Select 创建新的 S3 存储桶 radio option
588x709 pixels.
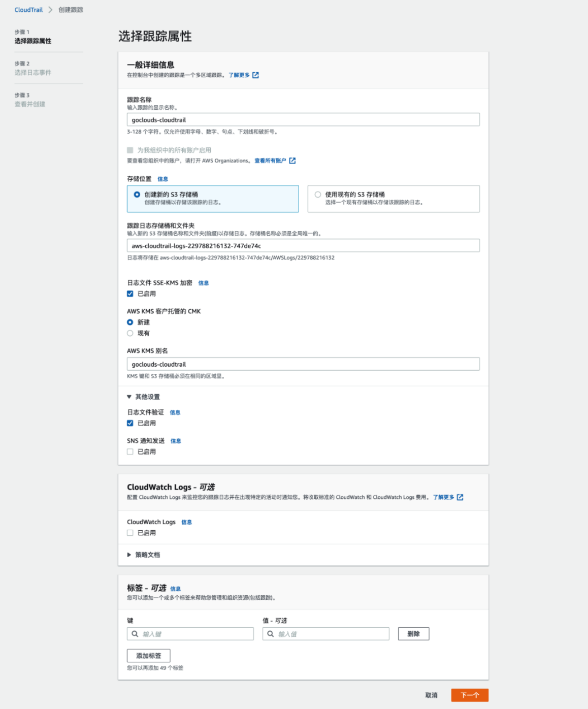(137, 195)
